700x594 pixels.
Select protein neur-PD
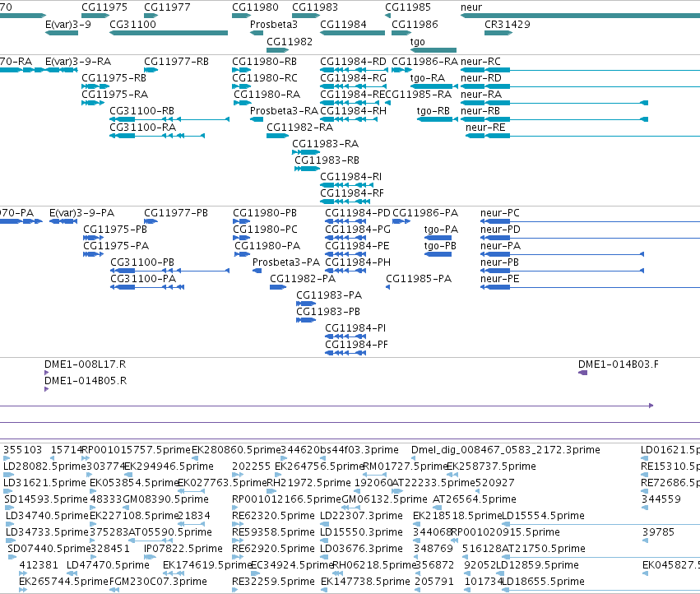pyautogui.click(x=500, y=230)
